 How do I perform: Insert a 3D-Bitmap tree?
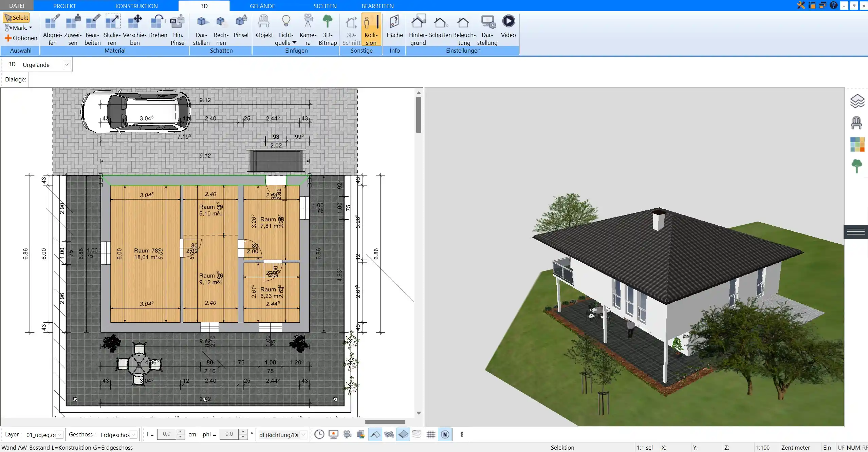328,30
